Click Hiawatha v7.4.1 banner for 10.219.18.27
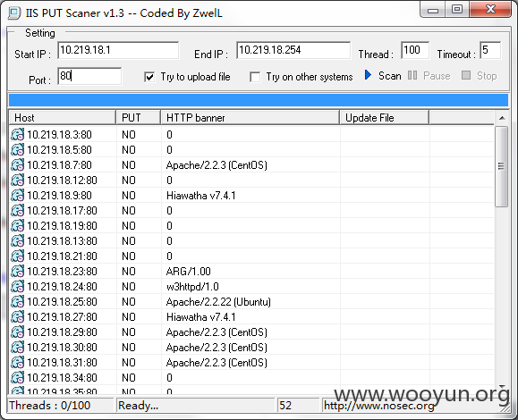The height and width of the screenshot is (420, 518). 201,316
